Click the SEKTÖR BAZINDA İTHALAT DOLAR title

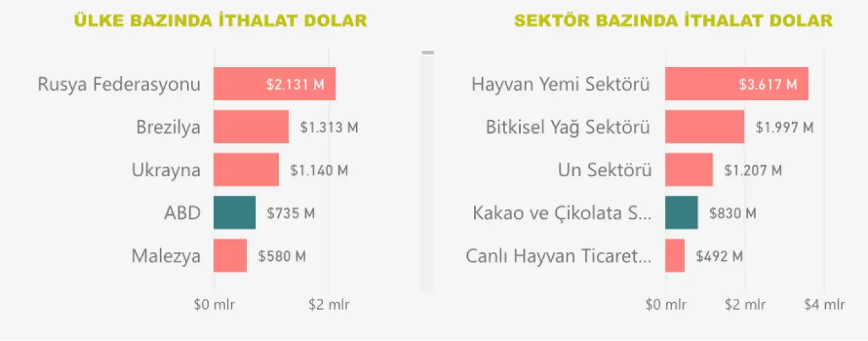673,20
